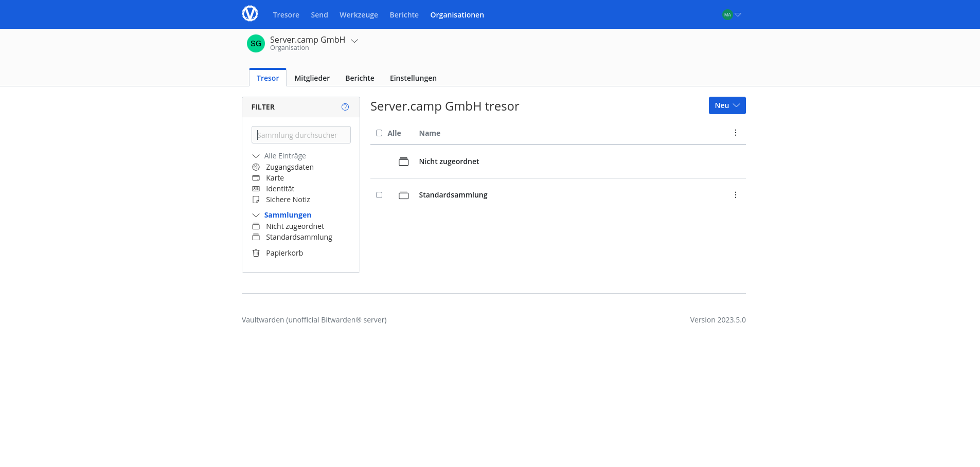Open the three-dot menu for Standardsammlung row

[x=735, y=195]
